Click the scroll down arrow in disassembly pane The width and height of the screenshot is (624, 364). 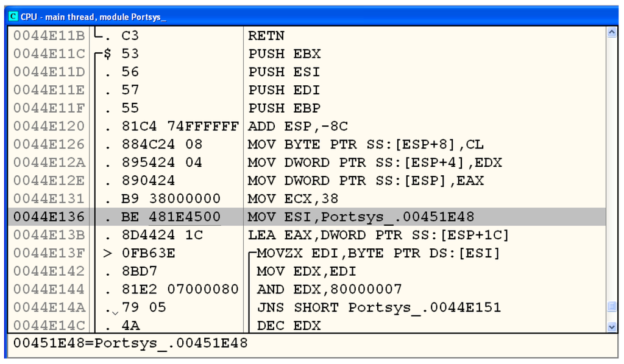pos(612,327)
